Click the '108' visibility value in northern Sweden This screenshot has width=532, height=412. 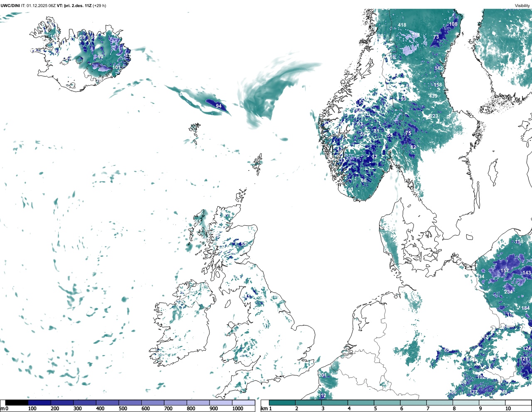point(453,24)
